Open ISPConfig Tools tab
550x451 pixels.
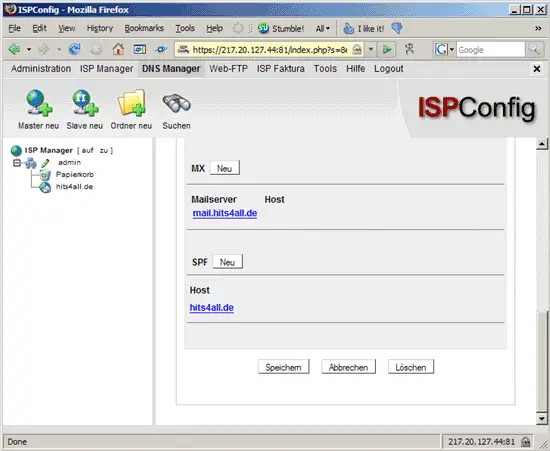pyautogui.click(x=325, y=69)
